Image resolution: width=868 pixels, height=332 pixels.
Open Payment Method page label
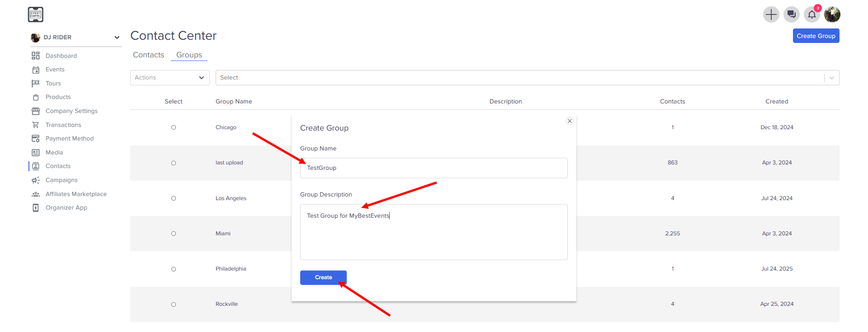70,139
